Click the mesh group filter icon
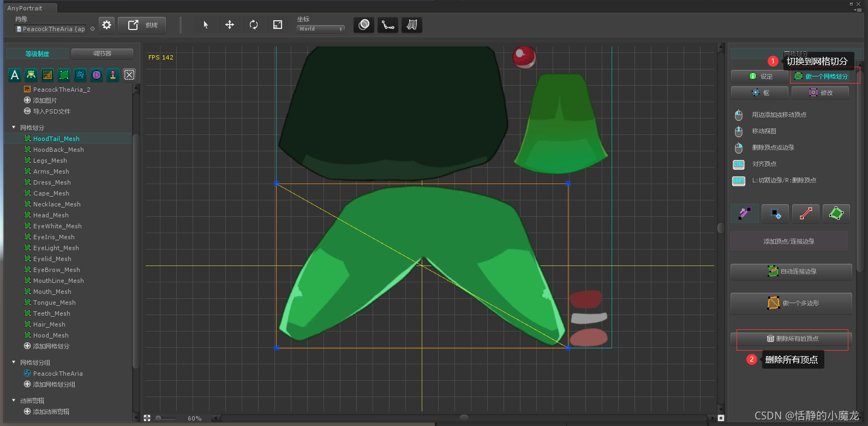This screenshot has height=426, width=868. [x=80, y=75]
